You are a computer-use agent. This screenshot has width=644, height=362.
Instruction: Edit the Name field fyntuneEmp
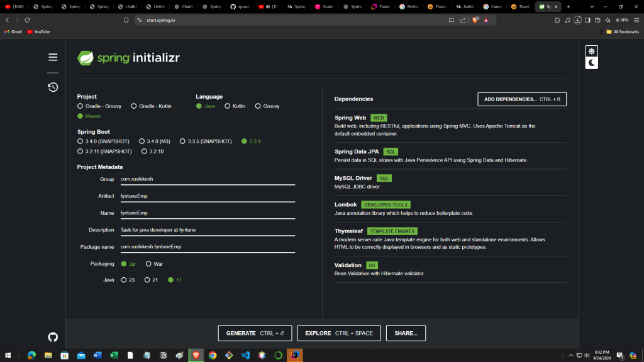(x=208, y=213)
